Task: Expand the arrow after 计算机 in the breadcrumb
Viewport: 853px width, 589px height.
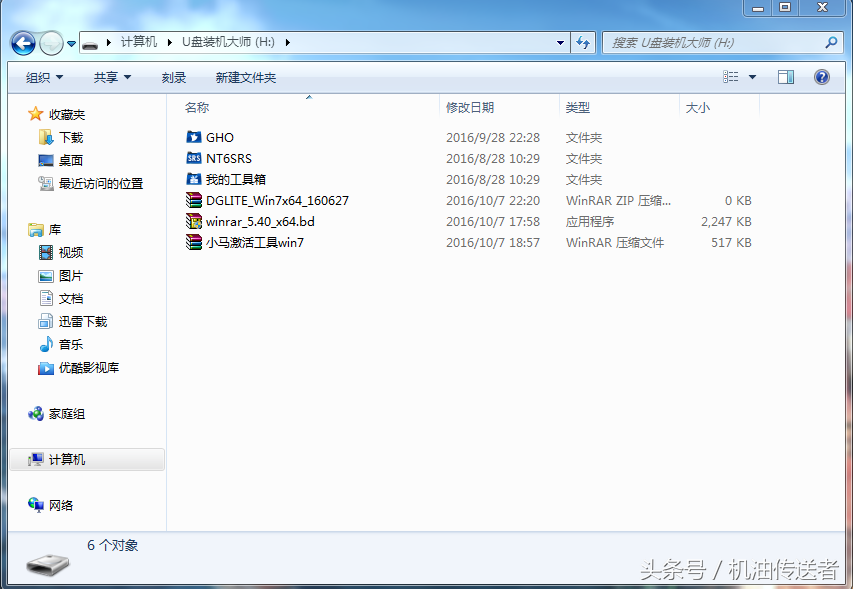Action: [169, 42]
